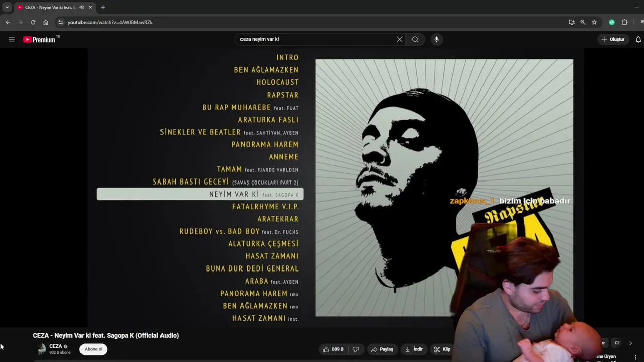
Task: Run search with the magnifier button
Action: (415, 39)
